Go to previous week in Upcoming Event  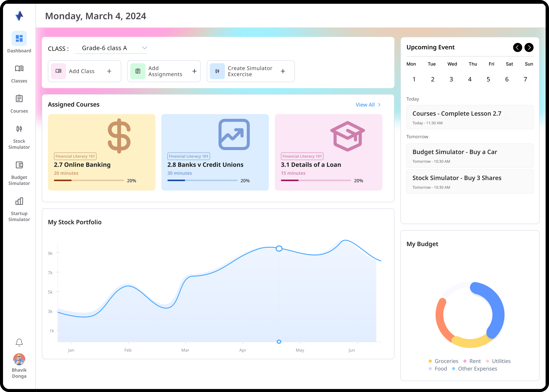pyautogui.click(x=517, y=47)
